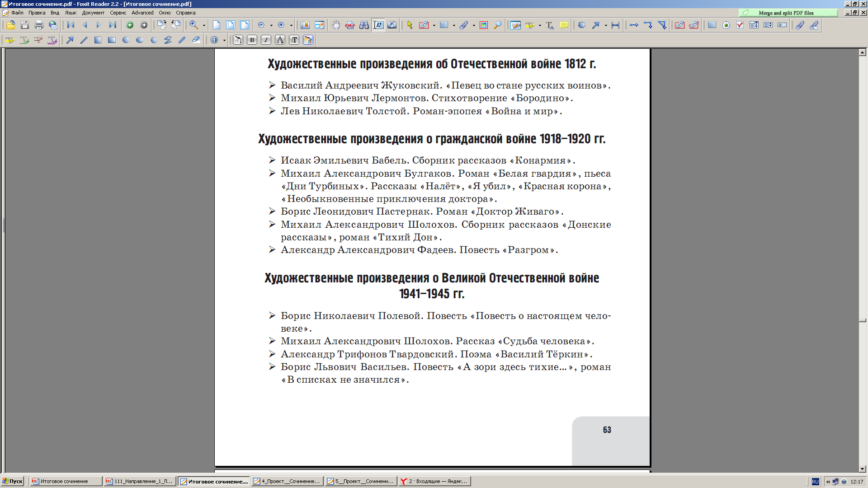Select the Eraser tool in drawing toolbar
The height and width of the screenshot is (488, 868).
coord(196,40)
